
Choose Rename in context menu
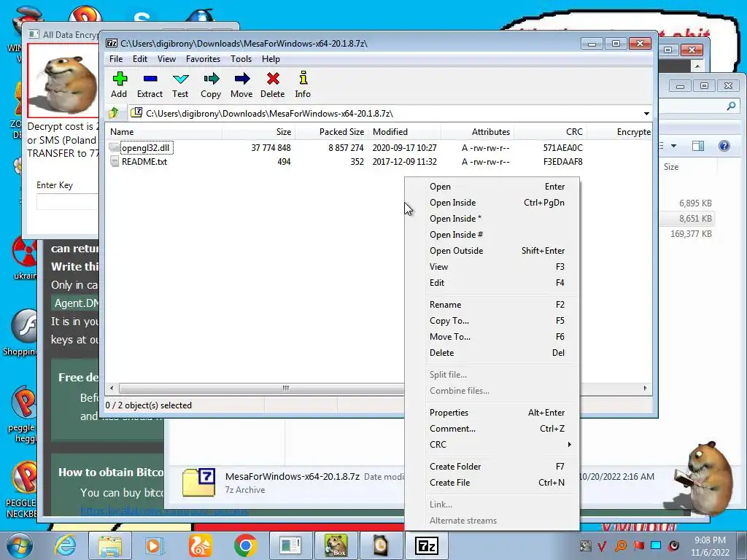[492, 304]
